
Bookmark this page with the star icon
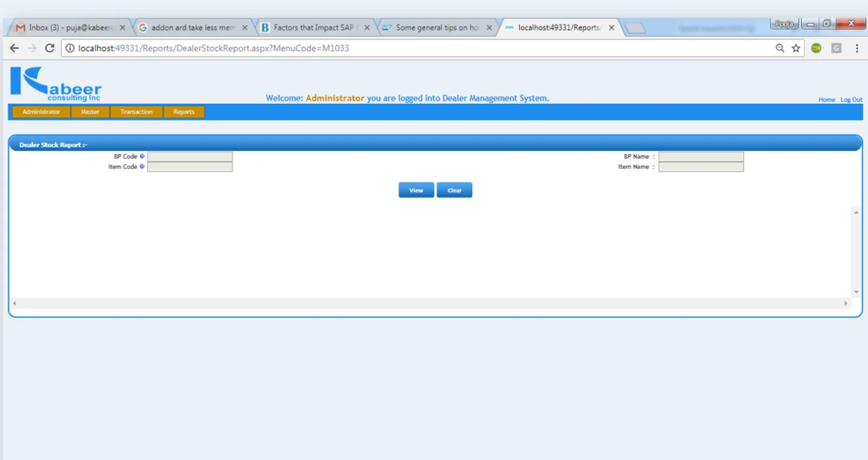coord(796,48)
